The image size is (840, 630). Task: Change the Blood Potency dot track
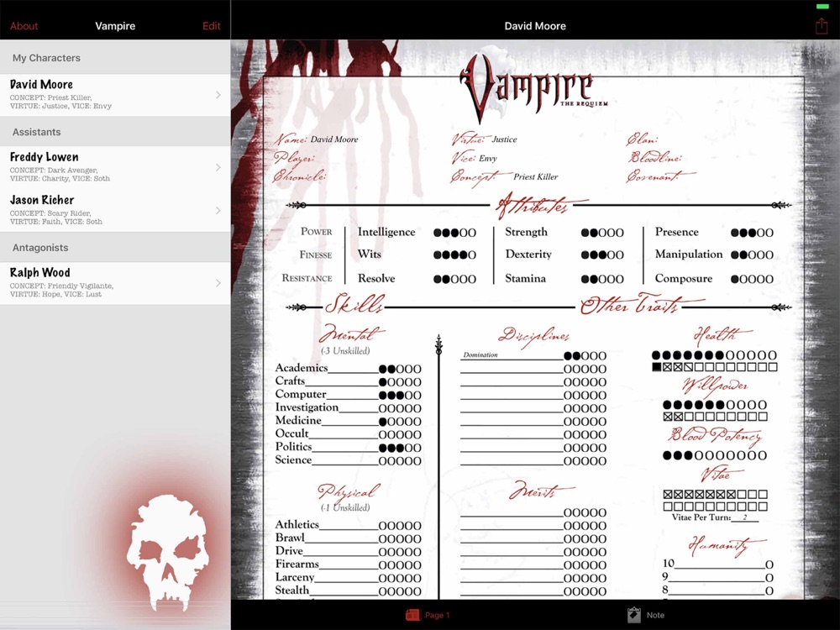715,455
